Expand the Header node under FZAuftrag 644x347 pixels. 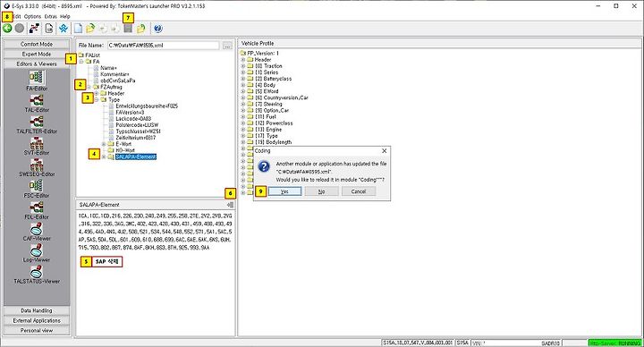[x=97, y=94]
